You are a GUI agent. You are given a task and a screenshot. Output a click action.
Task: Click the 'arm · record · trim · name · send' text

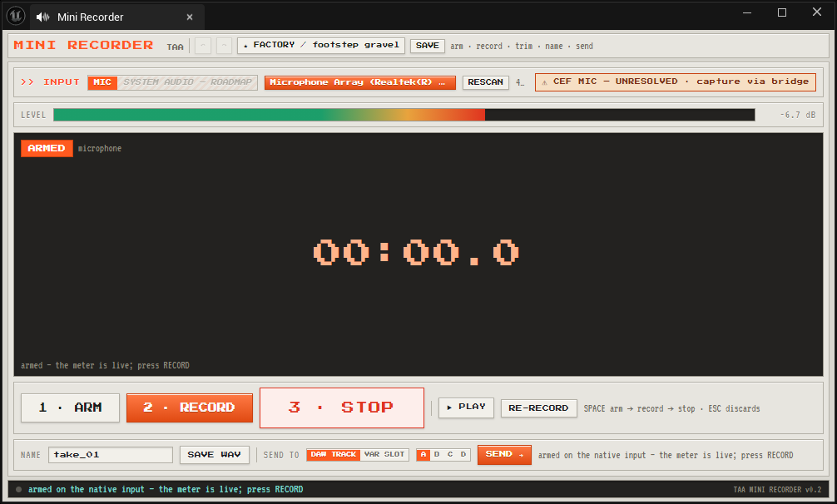pyautogui.click(x=522, y=46)
